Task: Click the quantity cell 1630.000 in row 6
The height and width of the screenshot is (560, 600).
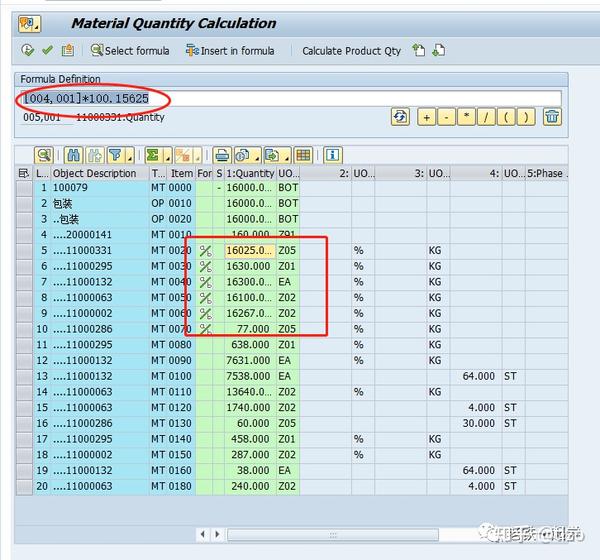Action: coord(250,266)
